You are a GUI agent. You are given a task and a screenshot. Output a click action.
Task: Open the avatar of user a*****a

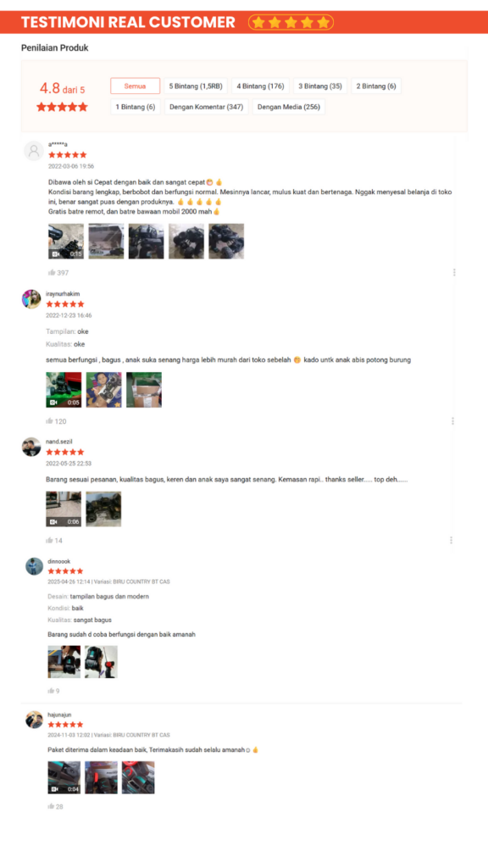click(34, 151)
